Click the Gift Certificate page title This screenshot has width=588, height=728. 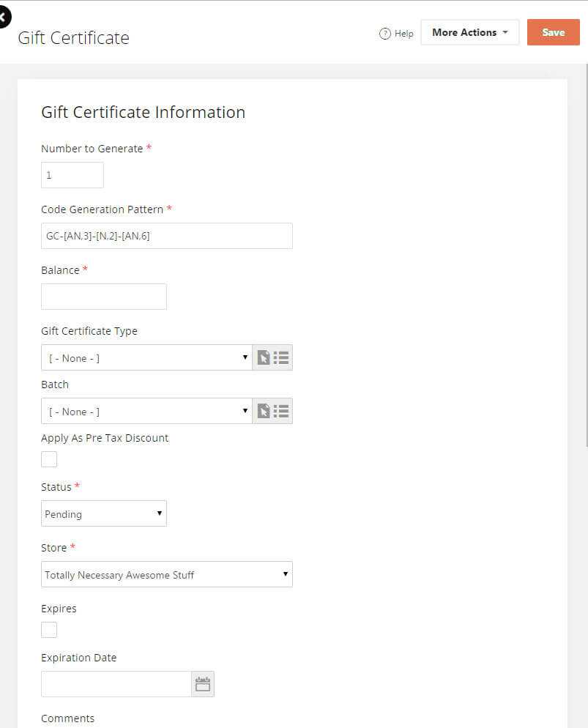tap(73, 38)
